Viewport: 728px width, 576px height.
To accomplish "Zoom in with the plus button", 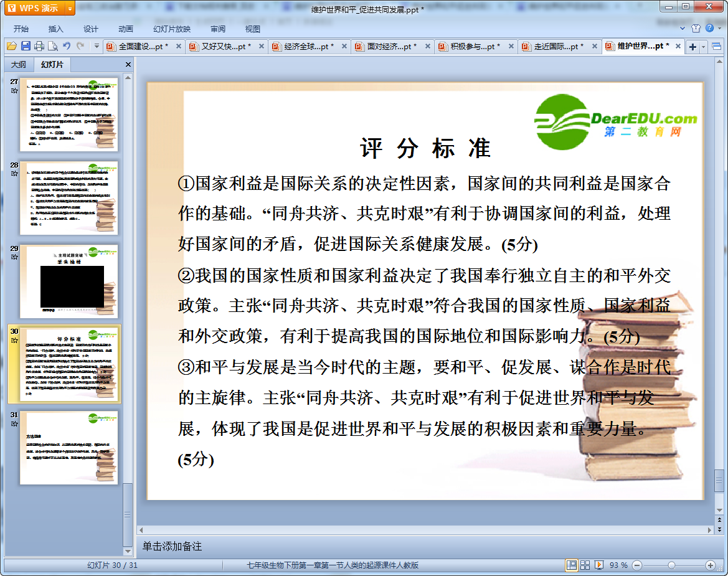I will pos(710,565).
